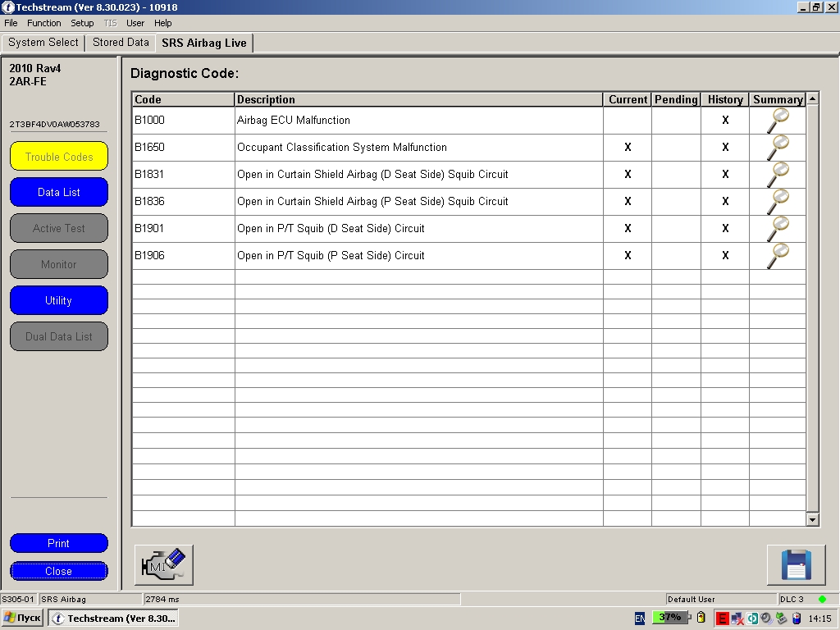This screenshot has height=630, width=840.
Task: Click the Print button
Action: [59, 543]
